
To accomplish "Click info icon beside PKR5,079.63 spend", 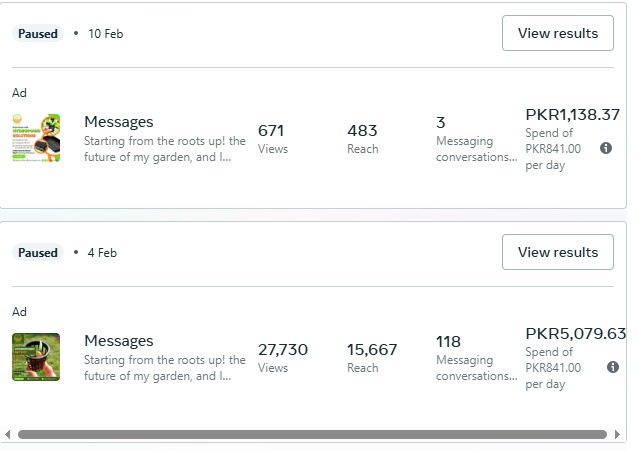I will 613,367.
